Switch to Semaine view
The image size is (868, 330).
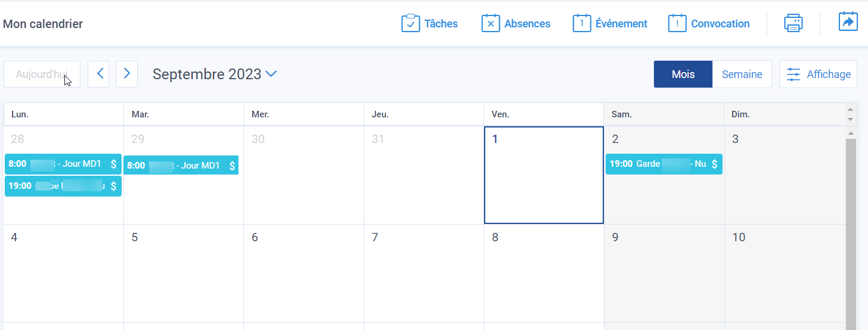tap(742, 74)
